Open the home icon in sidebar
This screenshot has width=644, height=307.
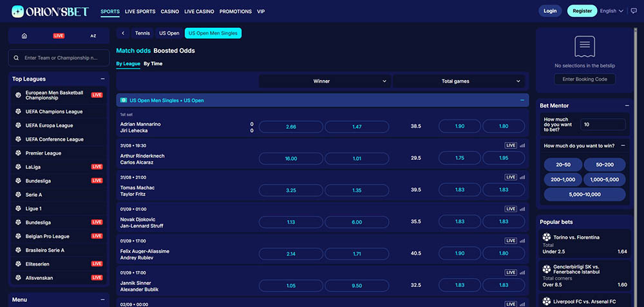click(24, 36)
